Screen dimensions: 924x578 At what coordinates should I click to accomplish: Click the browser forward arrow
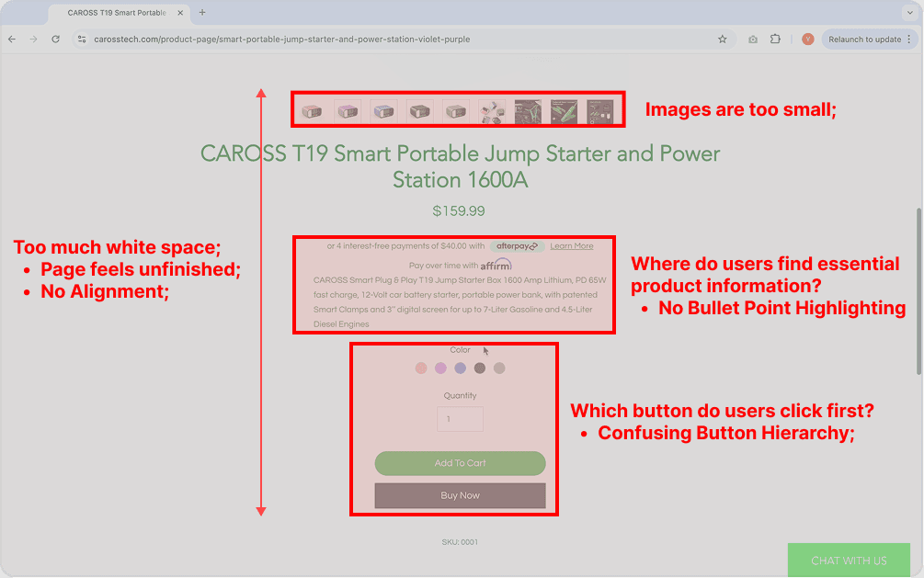click(34, 40)
